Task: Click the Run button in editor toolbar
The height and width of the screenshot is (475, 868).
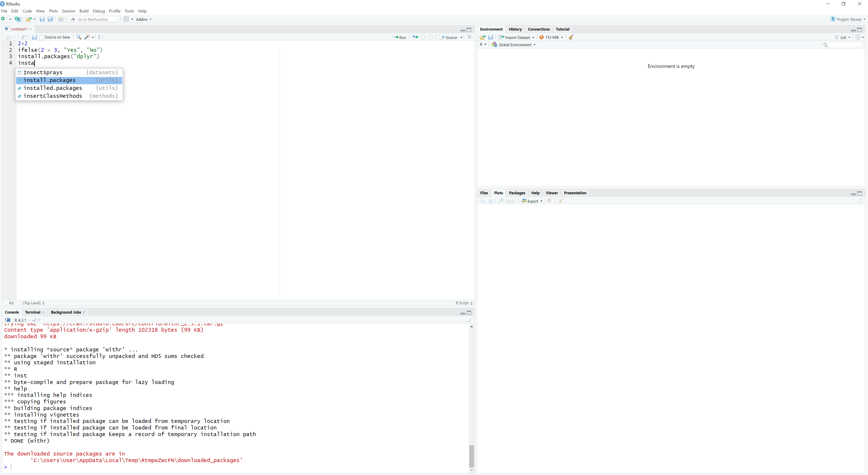Action: [x=399, y=37]
